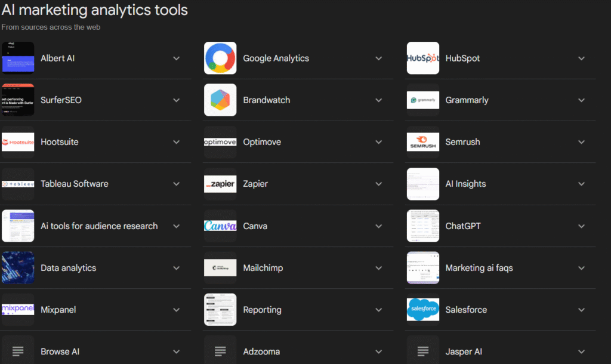
Task: Click the Brandwatch hexagon logo icon
Action: pos(220,100)
